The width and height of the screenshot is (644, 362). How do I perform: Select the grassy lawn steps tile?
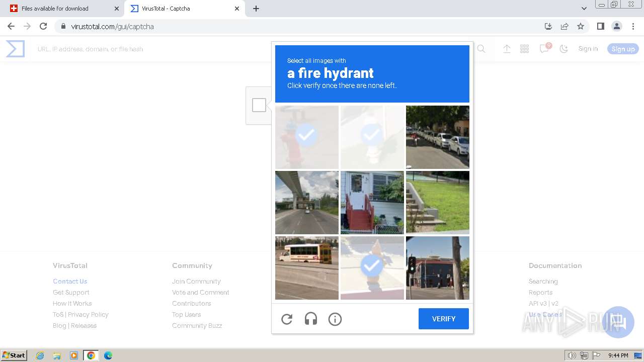(x=438, y=203)
